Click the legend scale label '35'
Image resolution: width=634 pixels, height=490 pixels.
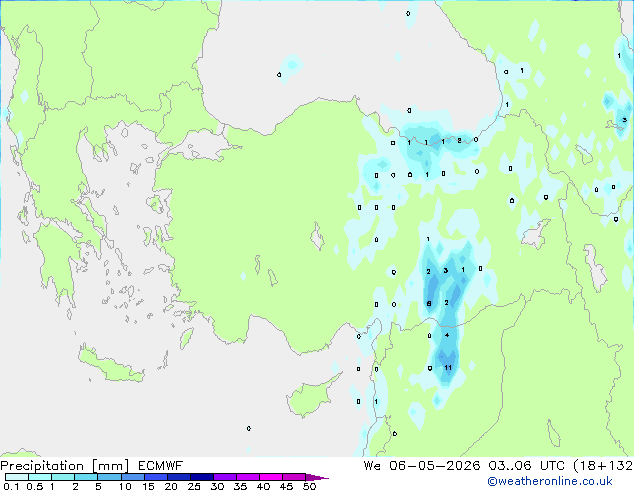pyautogui.click(x=240, y=486)
